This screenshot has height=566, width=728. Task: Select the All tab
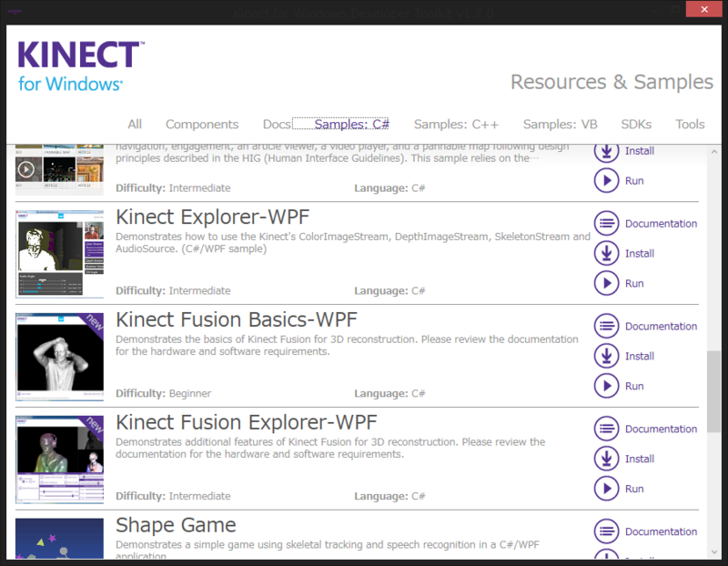[x=135, y=125]
